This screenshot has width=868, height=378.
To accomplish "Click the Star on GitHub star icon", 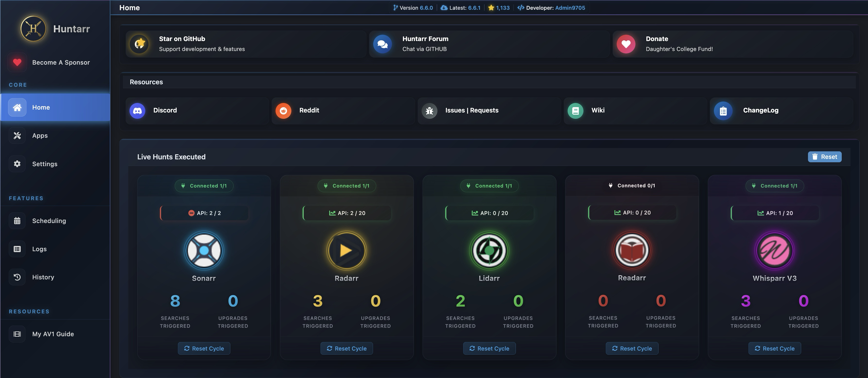I will tap(139, 44).
